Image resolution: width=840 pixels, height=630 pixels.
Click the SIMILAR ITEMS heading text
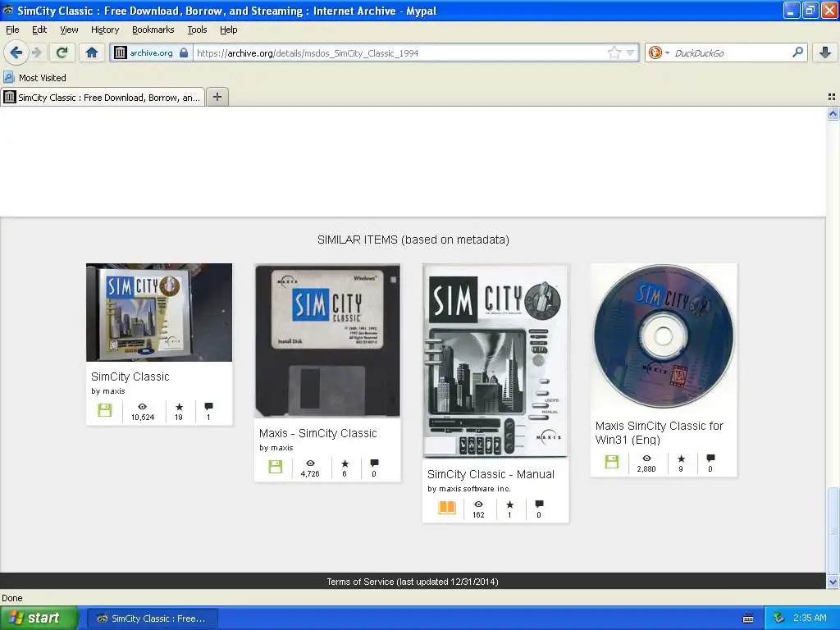[413, 240]
